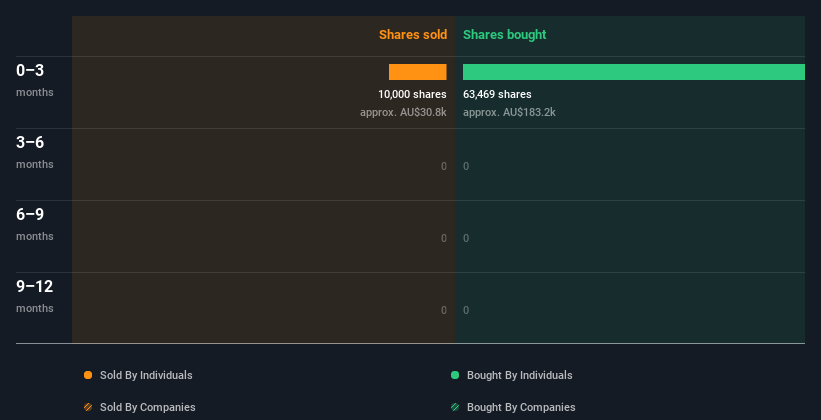The height and width of the screenshot is (420, 821).
Task: Select the 63,469 shares value
Action: coord(497,94)
